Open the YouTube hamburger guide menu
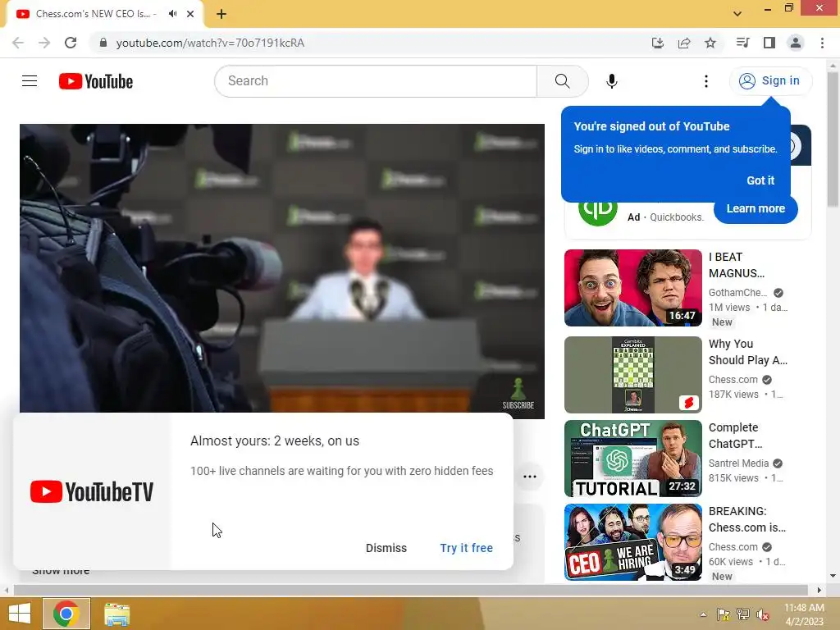This screenshot has height=630, width=840. click(x=30, y=81)
